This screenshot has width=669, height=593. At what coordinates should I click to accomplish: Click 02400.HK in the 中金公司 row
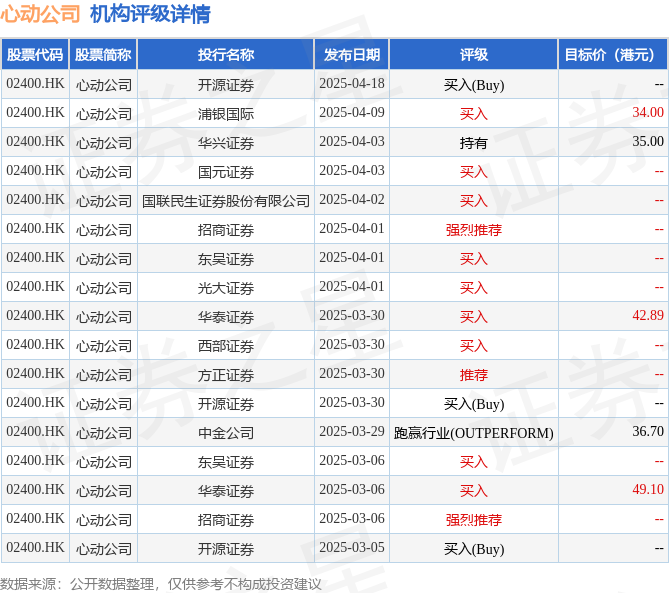35,431
